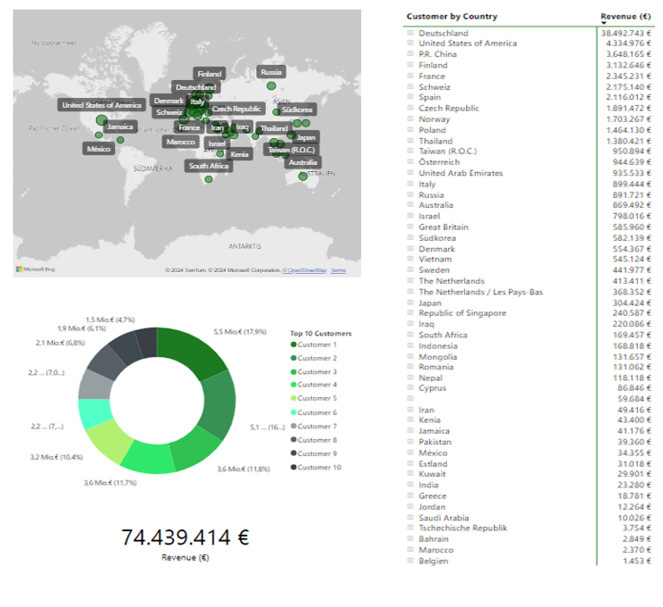
Task: Expand the Belgien row
Action: (410, 562)
